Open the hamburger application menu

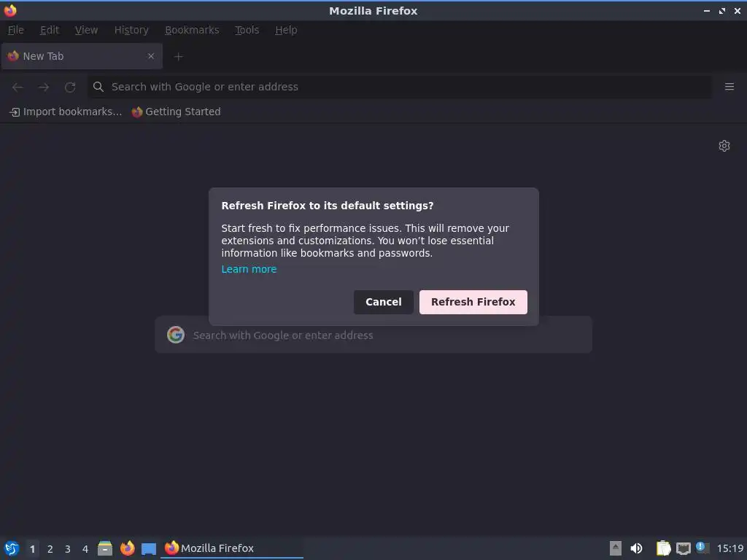(729, 87)
